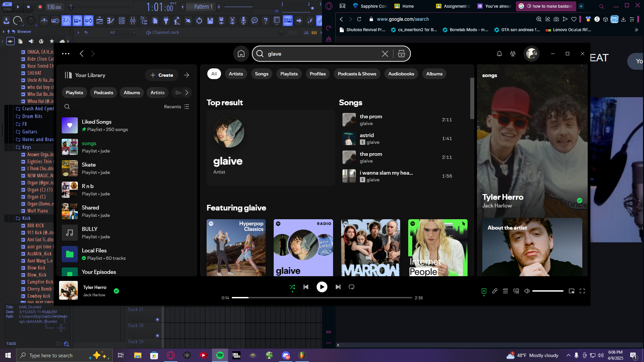
Task: Clear the search field with X
Action: tap(385, 54)
